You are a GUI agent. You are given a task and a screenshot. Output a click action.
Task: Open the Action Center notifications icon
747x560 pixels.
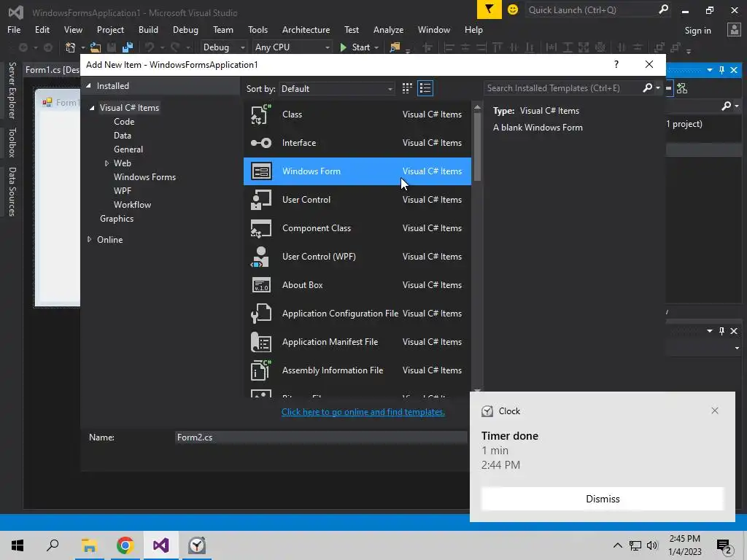[724, 545]
